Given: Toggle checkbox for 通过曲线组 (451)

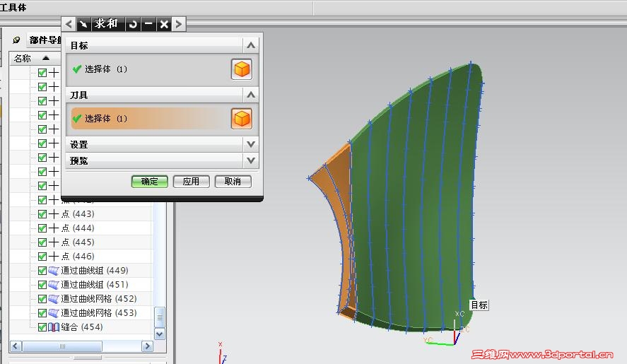Looking at the screenshot, I should click(42, 285).
